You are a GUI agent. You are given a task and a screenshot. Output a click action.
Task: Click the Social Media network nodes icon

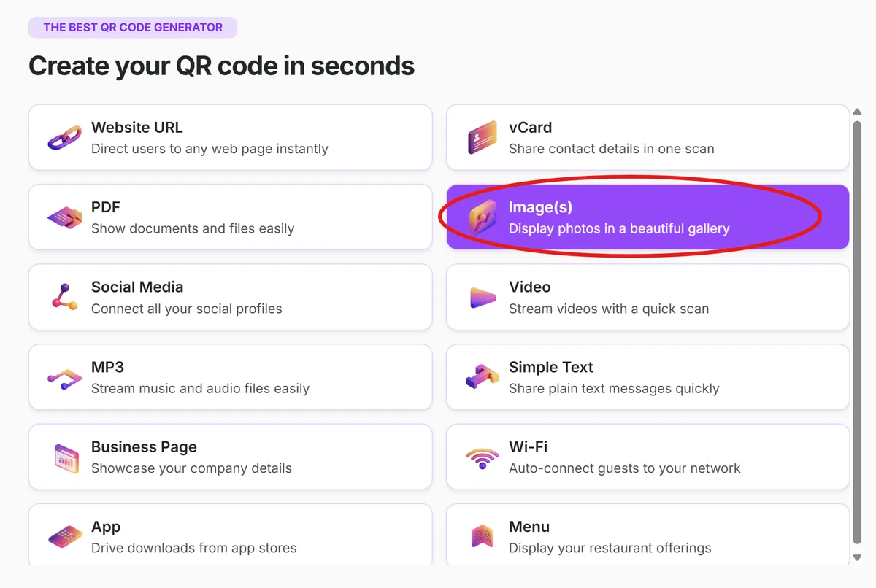pyautogui.click(x=66, y=297)
